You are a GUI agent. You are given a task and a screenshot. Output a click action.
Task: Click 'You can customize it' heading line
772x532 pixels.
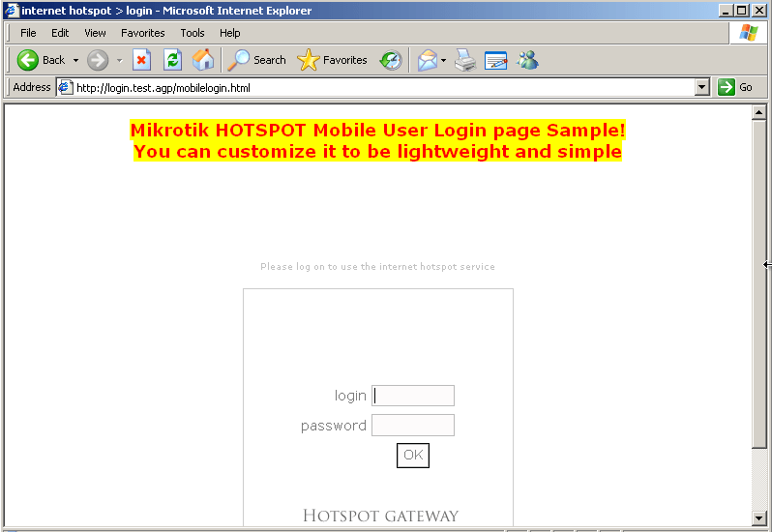[x=377, y=152]
